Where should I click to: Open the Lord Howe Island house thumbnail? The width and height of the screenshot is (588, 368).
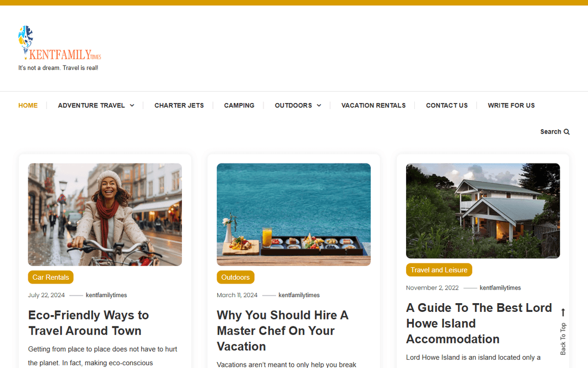(483, 210)
